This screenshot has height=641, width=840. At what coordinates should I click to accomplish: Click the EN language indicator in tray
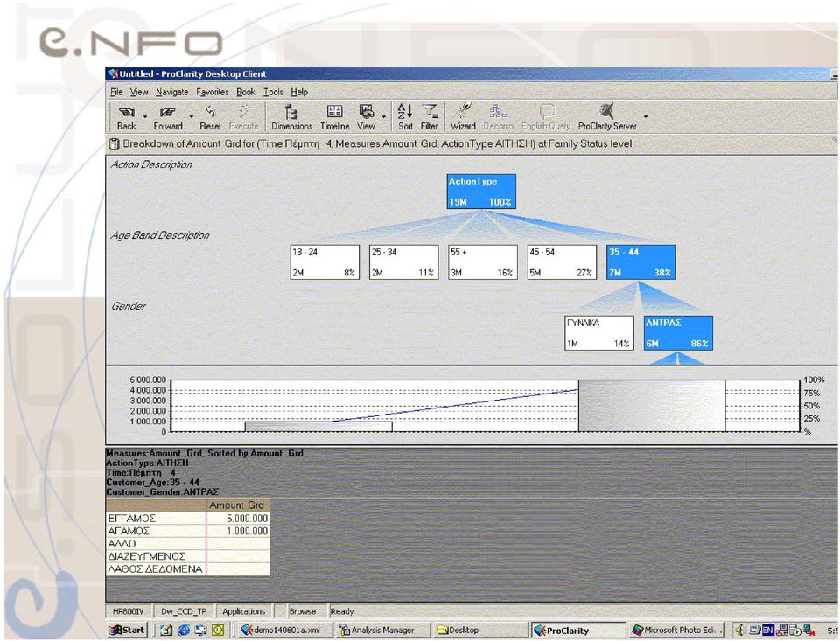coord(768,630)
